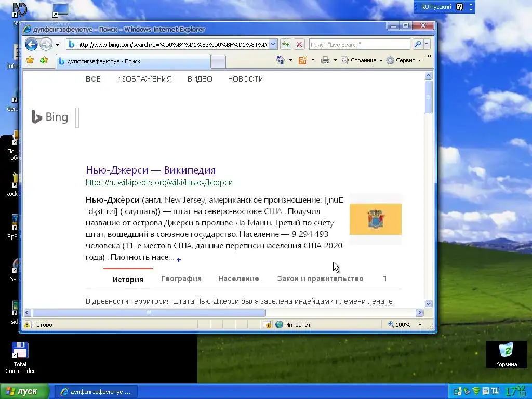Open the search provider dropdown arrow
The image size is (532, 399).
coord(427,44)
